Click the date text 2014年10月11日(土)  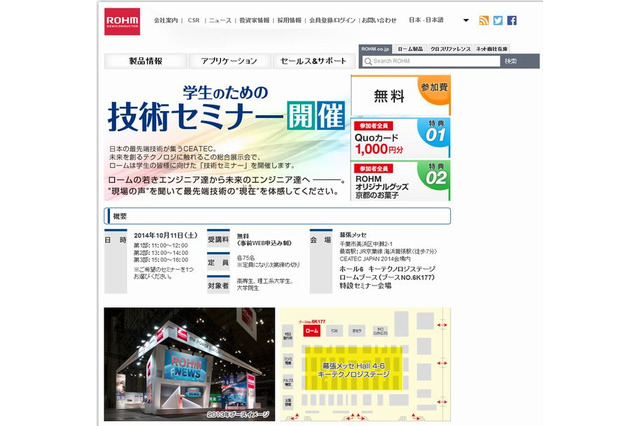click(x=165, y=235)
